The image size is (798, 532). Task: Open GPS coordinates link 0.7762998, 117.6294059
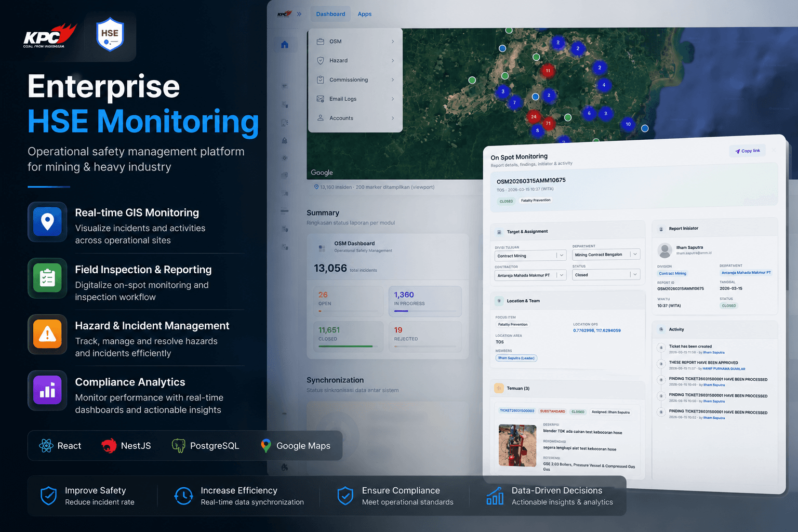[x=597, y=330]
